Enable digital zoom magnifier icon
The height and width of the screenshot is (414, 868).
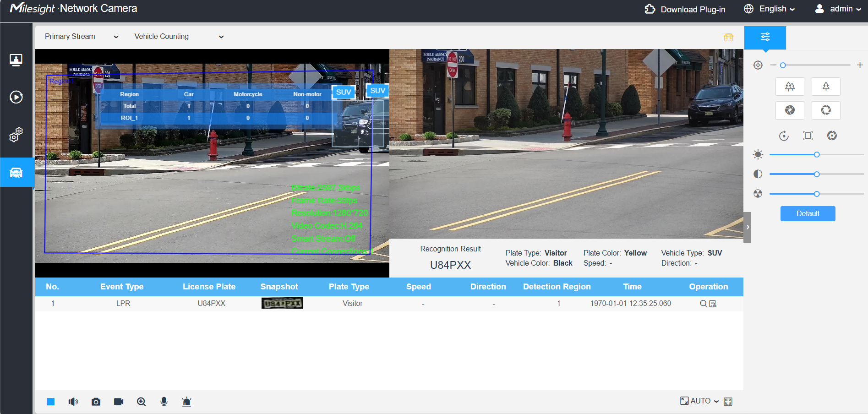(141, 402)
